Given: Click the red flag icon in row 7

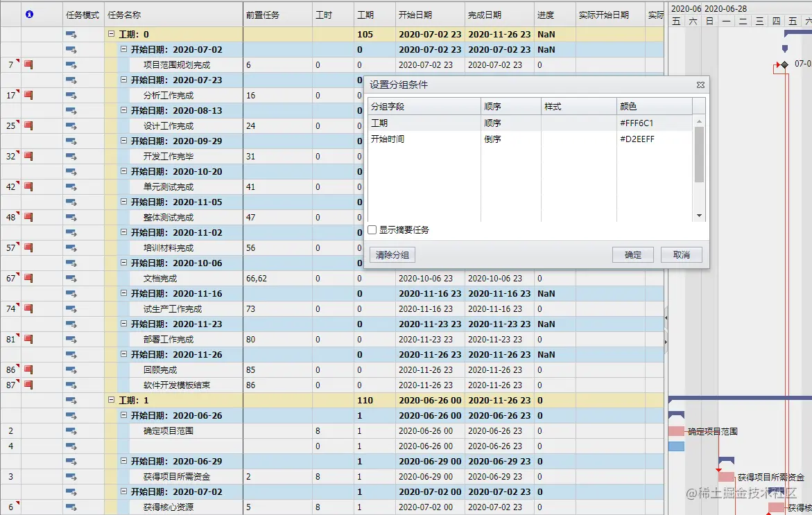Looking at the screenshot, I should (28, 64).
